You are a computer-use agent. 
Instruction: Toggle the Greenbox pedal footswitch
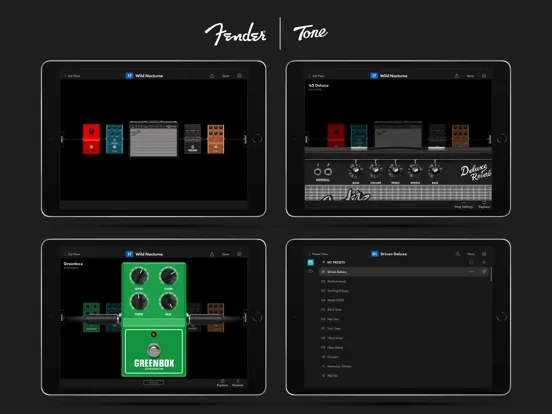[153, 350]
